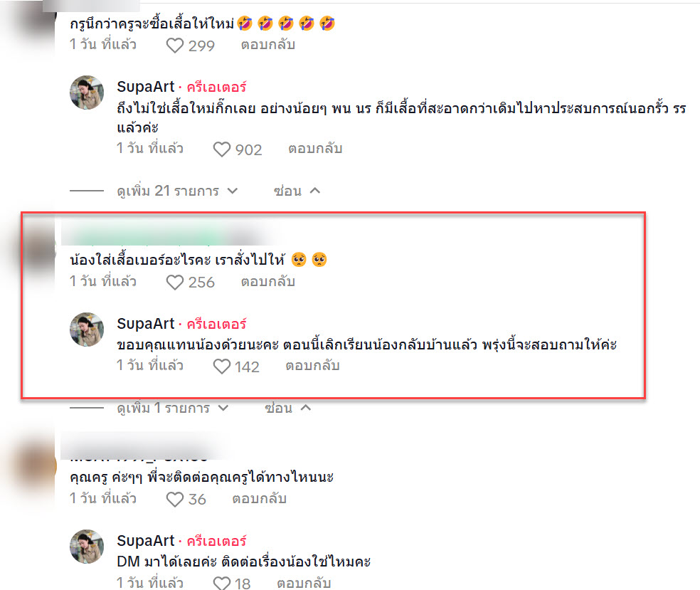Reply to SupaArt's 902-like comment
This screenshot has width=700, height=590.
[315, 148]
